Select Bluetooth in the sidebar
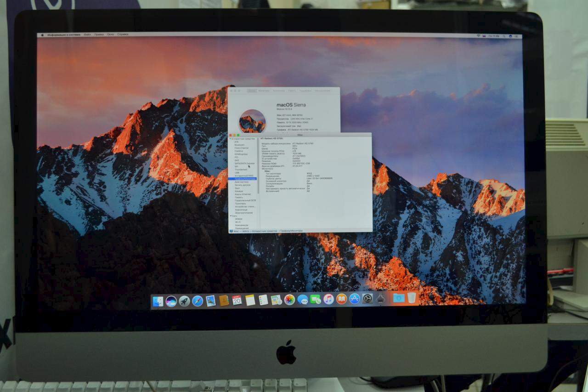The height and width of the screenshot is (392, 588). point(239,145)
